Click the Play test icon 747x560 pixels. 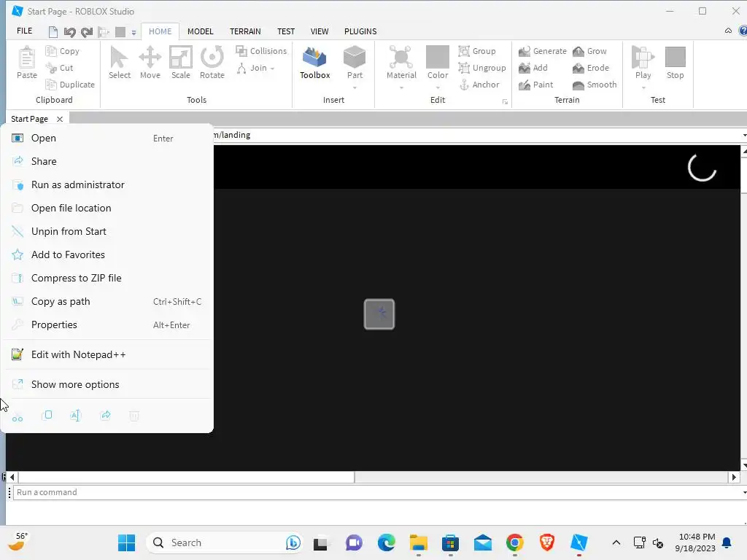643,57
